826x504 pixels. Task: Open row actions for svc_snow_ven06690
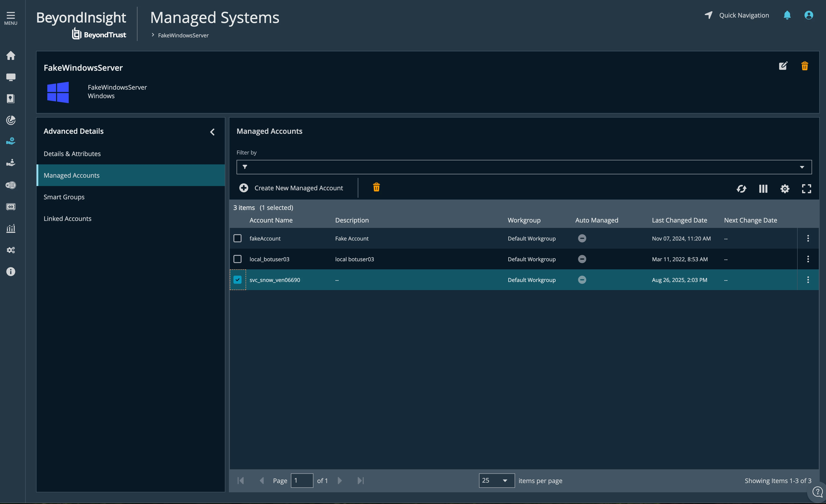pos(808,280)
